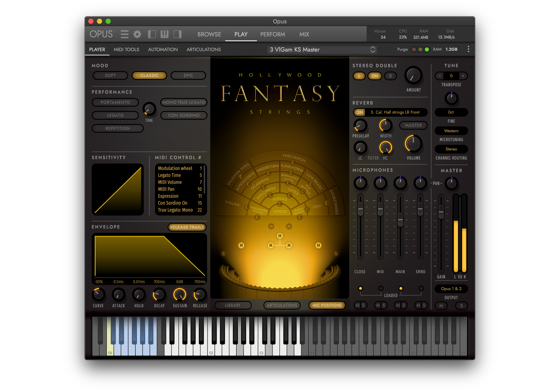This screenshot has height=392, width=560.
Task: Click the Close mic fader
Action: pos(361,209)
